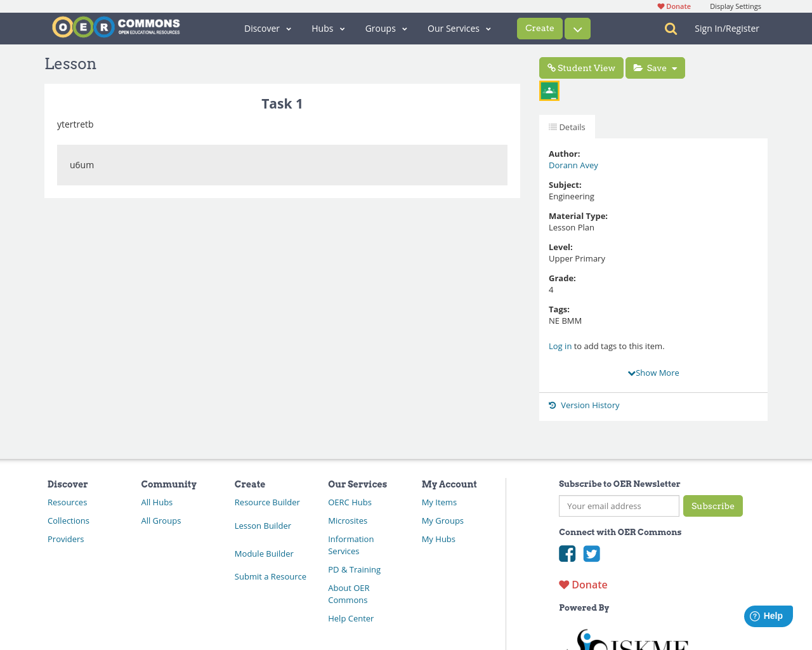
Task: Click the Twitter icon in the footer
Action: click(591, 553)
